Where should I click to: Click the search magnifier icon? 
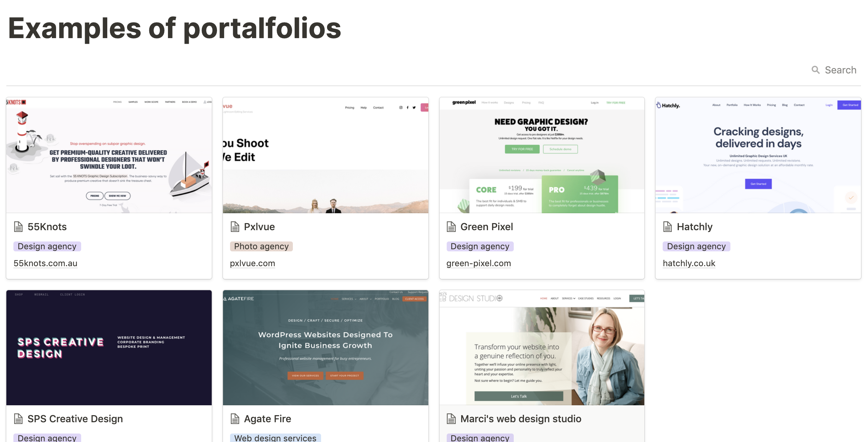tap(815, 70)
